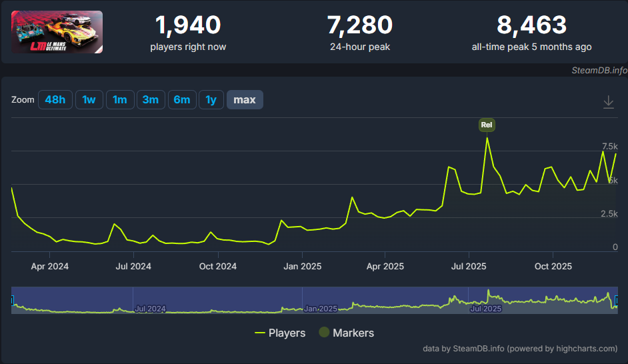Toggle the Players series in legend

[280, 333]
